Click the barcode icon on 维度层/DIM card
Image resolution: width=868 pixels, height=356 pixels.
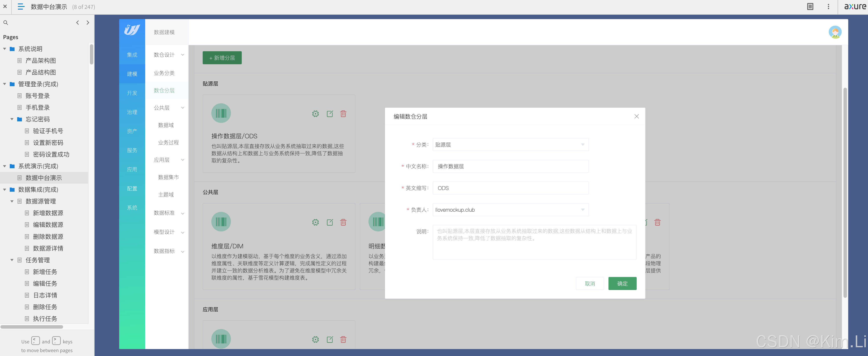(221, 222)
